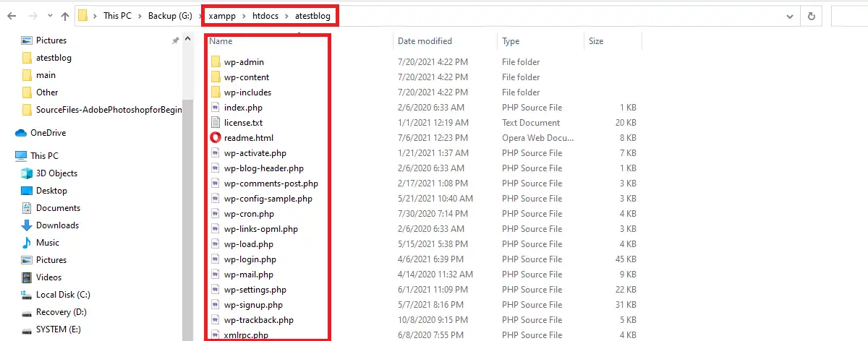Open Pictures under This PC
The height and width of the screenshot is (341, 868).
pos(51,260)
